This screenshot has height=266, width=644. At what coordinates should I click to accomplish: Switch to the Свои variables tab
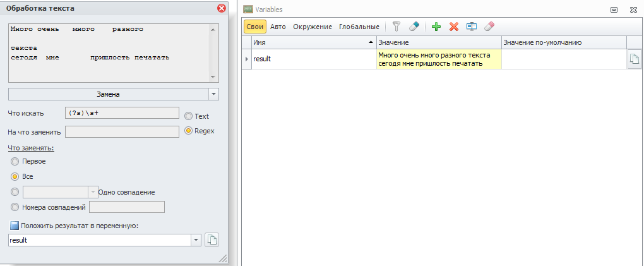pyautogui.click(x=255, y=27)
